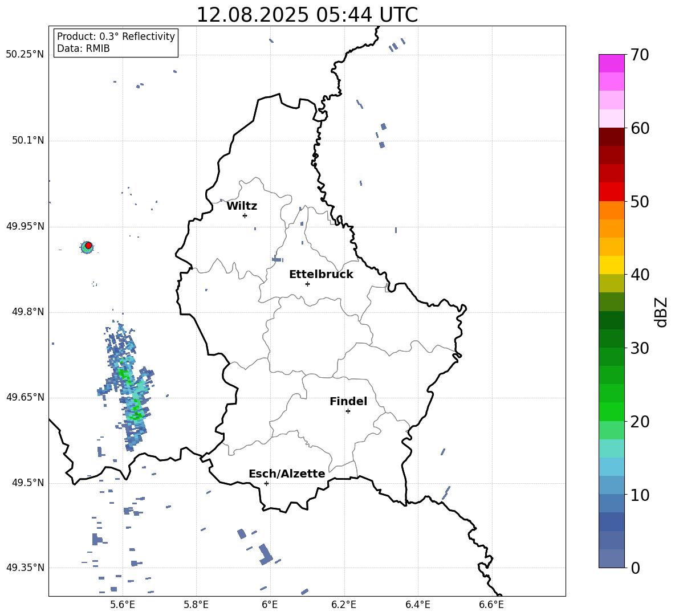Click the 50.25°N latitude tick label
Viewport: 675px width, 616px height.
(x=25, y=55)
